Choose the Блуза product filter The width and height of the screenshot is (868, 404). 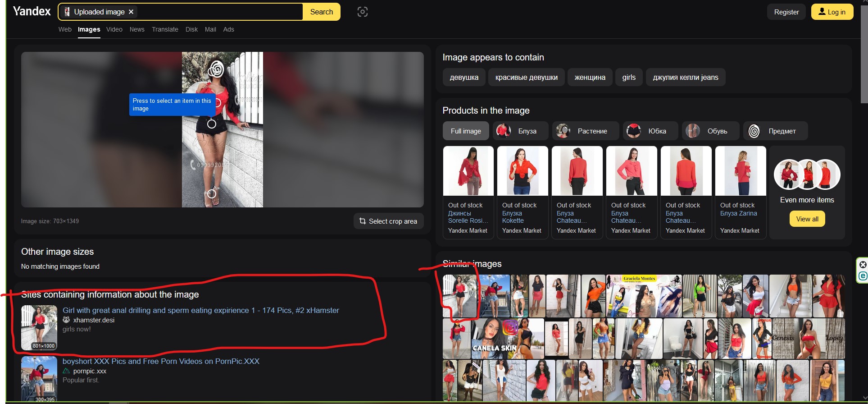[x=520, y=131]
